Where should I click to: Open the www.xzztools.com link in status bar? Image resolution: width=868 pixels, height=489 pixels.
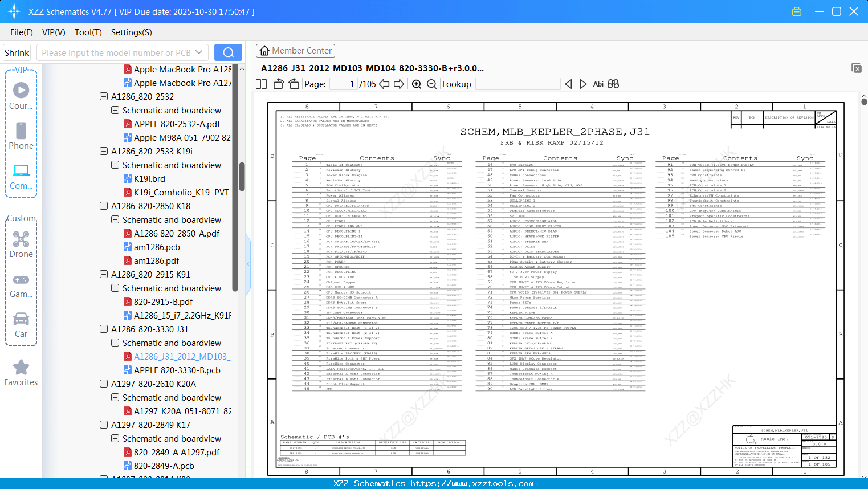(x=472, y=483)
